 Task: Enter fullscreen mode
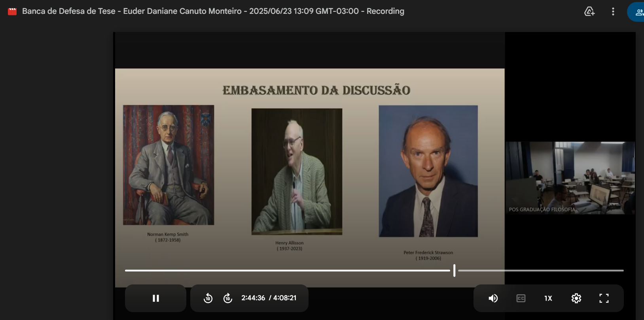click(604, 298)
